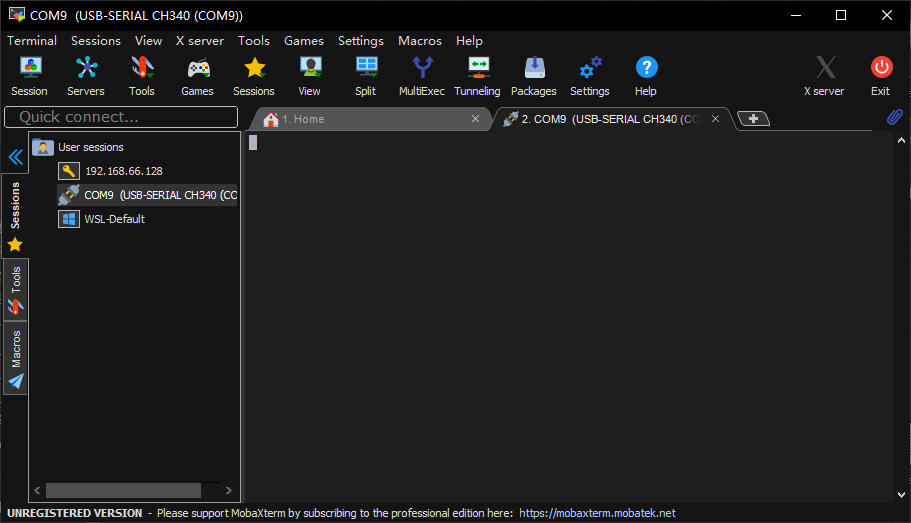Collapse the User sessions tree node
The width and height of the screenshot is (911, 523).
pyautogui.click(x=43, y=147)
